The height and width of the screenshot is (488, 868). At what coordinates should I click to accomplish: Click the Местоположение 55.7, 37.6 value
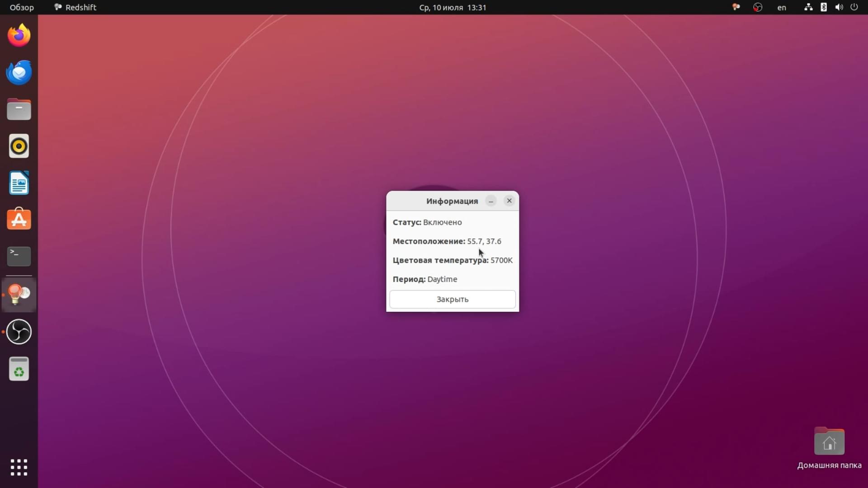point(484,241)
